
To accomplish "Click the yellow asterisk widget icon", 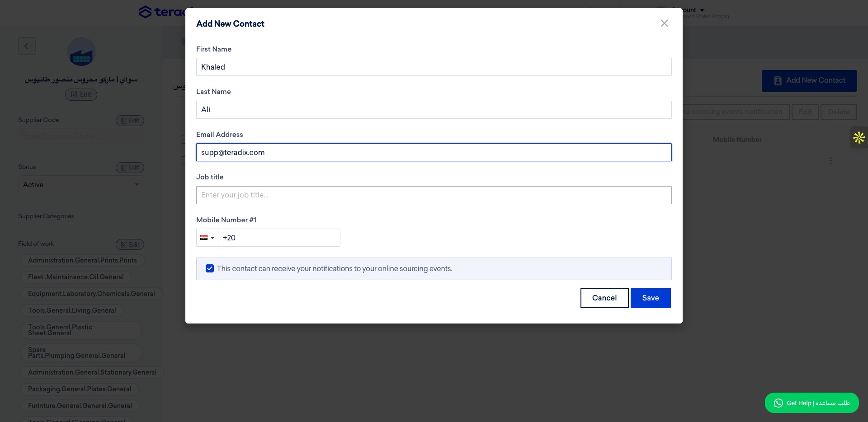I will tap(859, 137).
